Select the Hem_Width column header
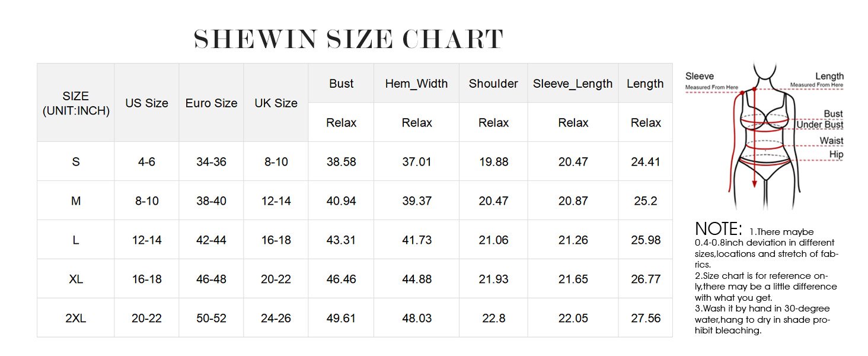The width and height of the screenshot is (868, 356). click(x=416, y=84)
